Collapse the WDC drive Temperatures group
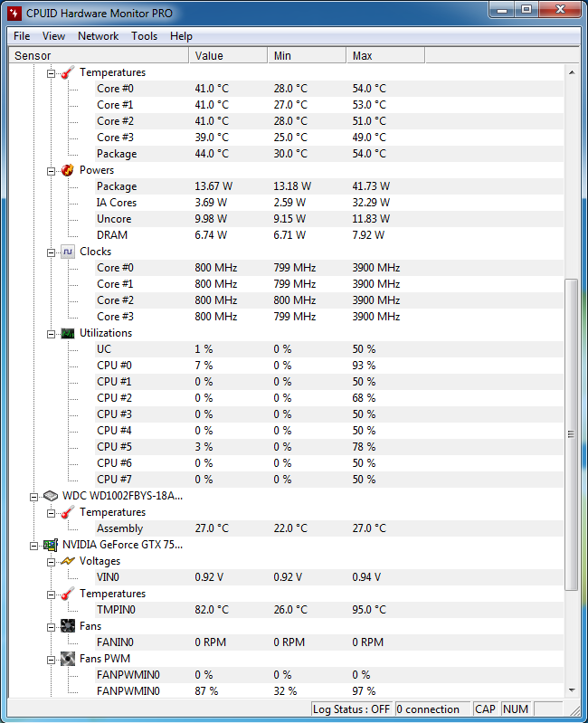The height and width of the screenshot is (723, 588). pos(52,513)
